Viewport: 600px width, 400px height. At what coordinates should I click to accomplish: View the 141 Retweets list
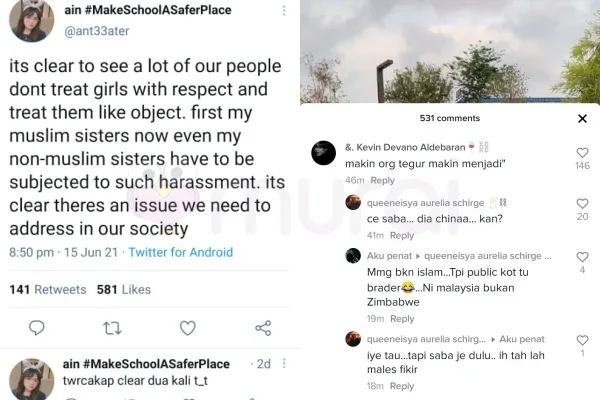48,290
